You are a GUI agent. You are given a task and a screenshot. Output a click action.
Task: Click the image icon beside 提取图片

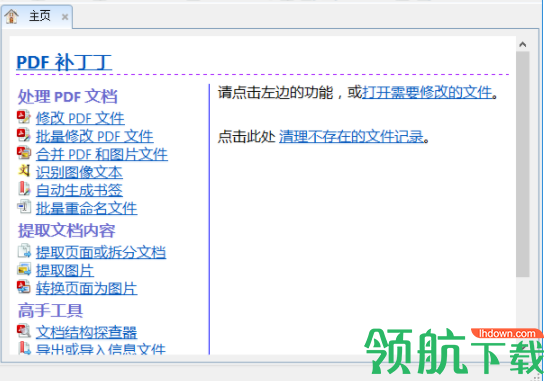tap(24, 269)
